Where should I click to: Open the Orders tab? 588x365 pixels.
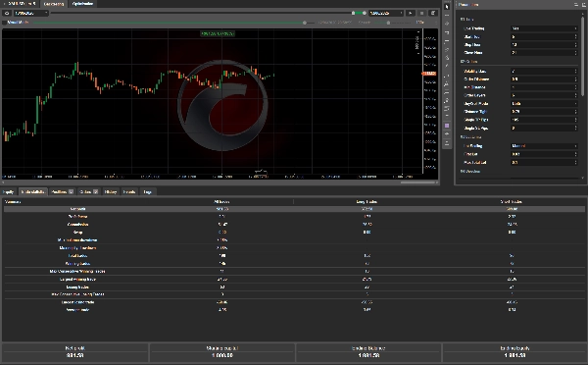(x=88, y=192)
